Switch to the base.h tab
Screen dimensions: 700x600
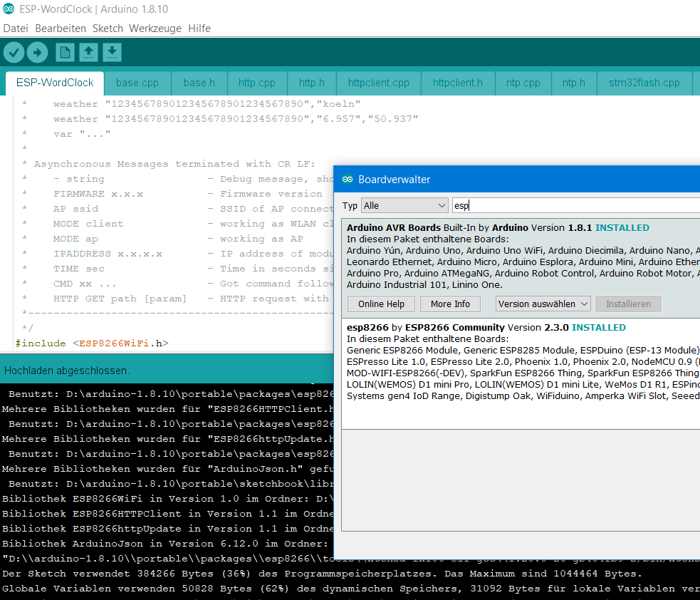point(199,83)
